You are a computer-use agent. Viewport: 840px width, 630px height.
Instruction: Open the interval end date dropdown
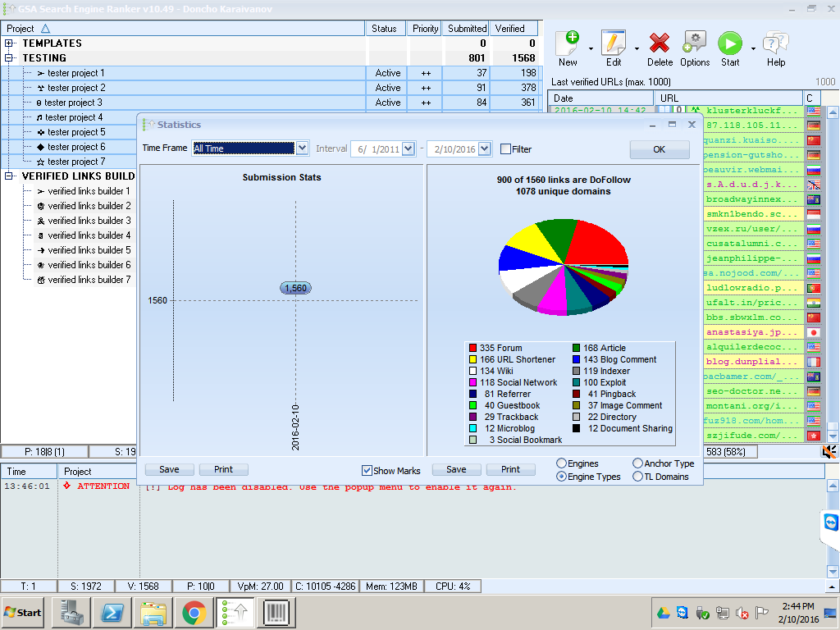coord(484,149)
